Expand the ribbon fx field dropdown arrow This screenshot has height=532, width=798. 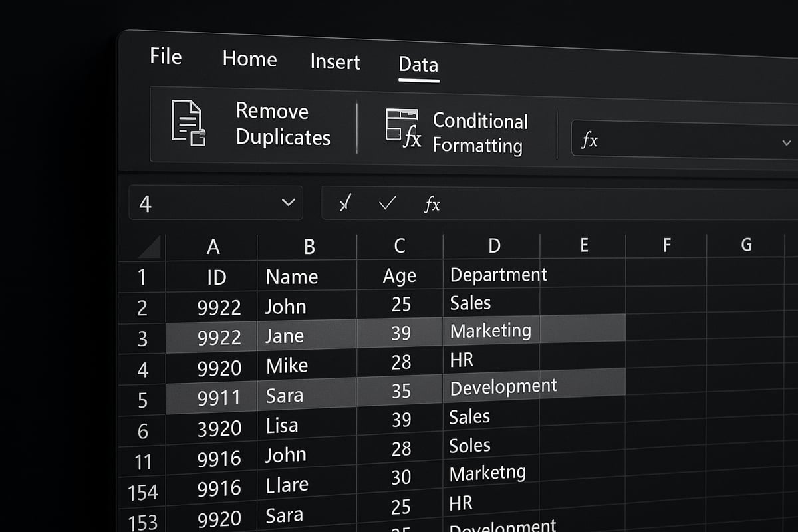pos(785,142)
